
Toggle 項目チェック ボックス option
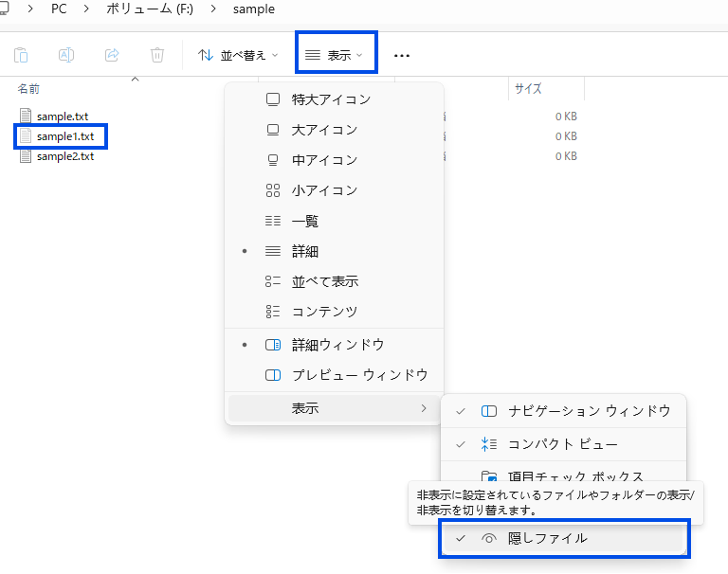click(x=563, y=475)
